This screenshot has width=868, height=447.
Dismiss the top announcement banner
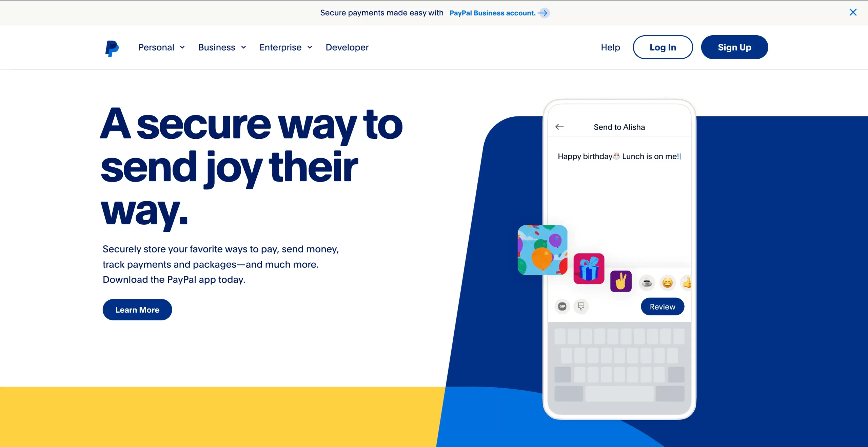coord(853,12)
